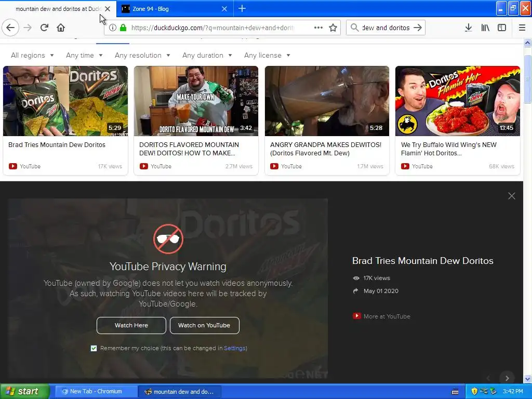Toggle Remember my choice checkbox
The image size is (532, 399).
click(x=94, y=348)
